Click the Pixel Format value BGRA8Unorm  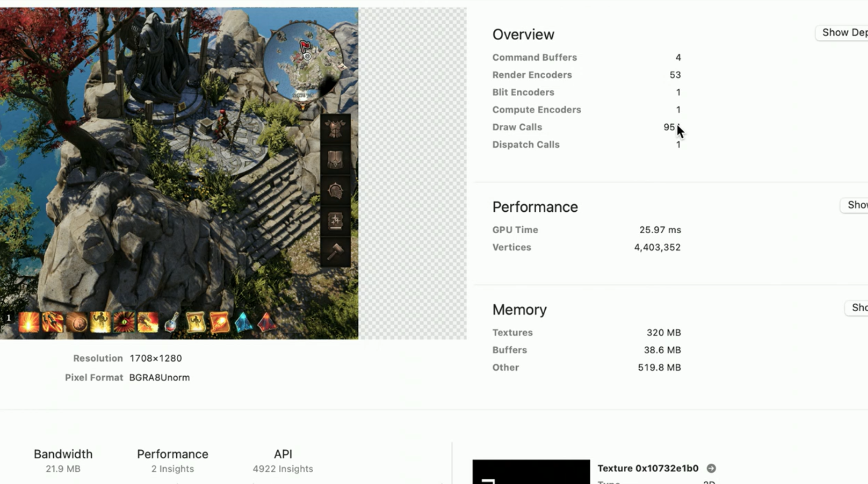[159, 378]
